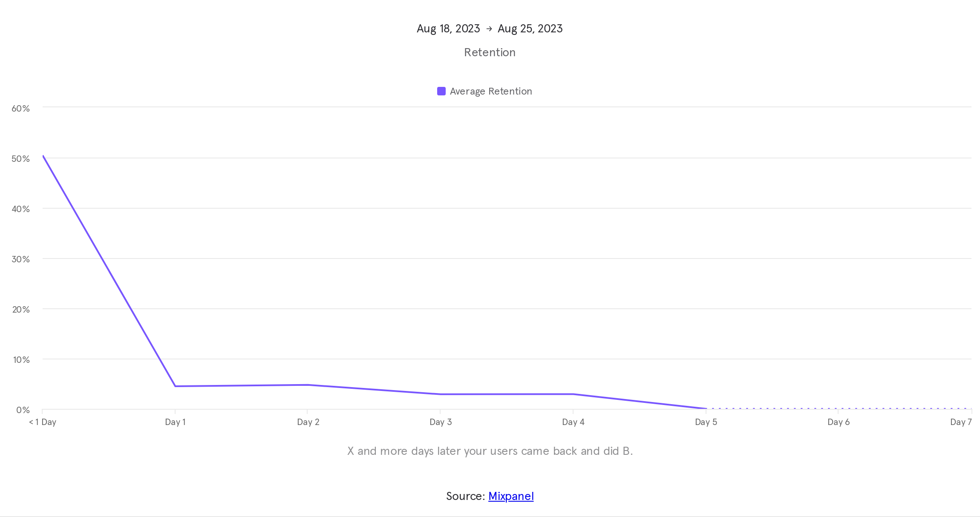Toggle the Average Retention legend label
This screenshot has height=517, width=980.
point(491,91)
